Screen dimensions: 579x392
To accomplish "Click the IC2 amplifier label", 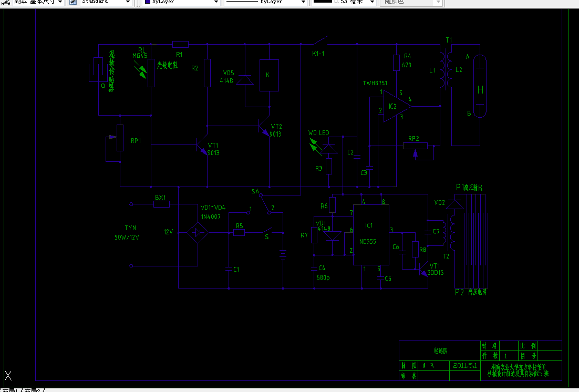I will coord(392,106).
